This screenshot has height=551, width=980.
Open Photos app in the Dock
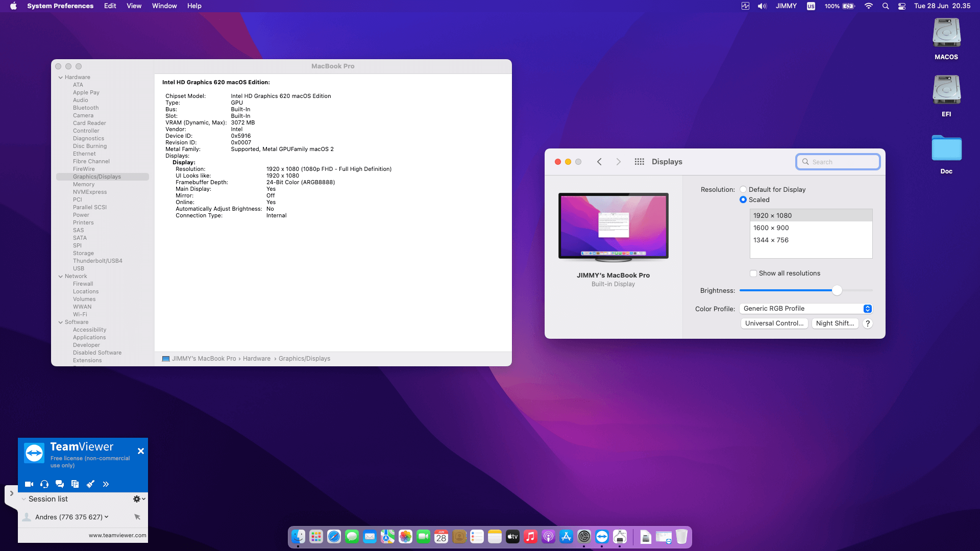[x=405, y=537]
